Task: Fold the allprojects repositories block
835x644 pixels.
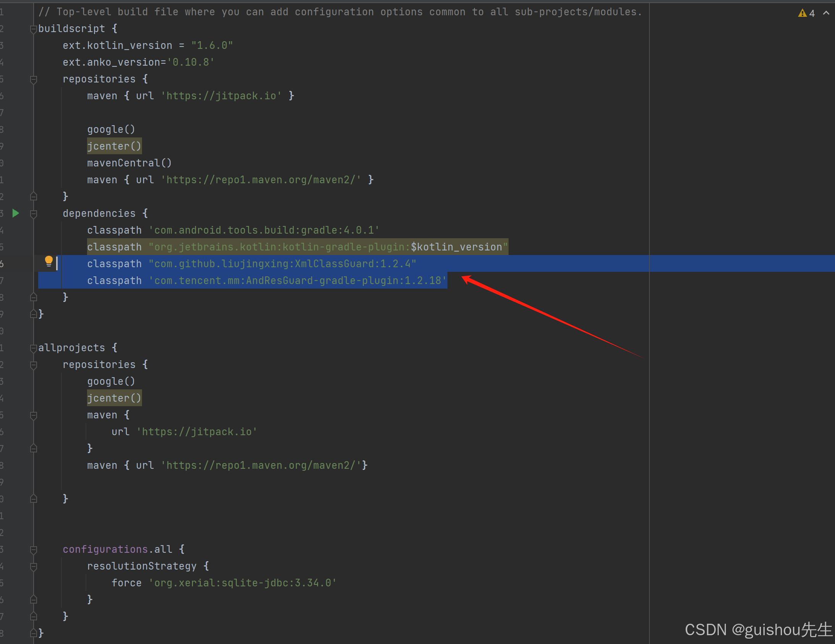Action: tap(33, 365)
